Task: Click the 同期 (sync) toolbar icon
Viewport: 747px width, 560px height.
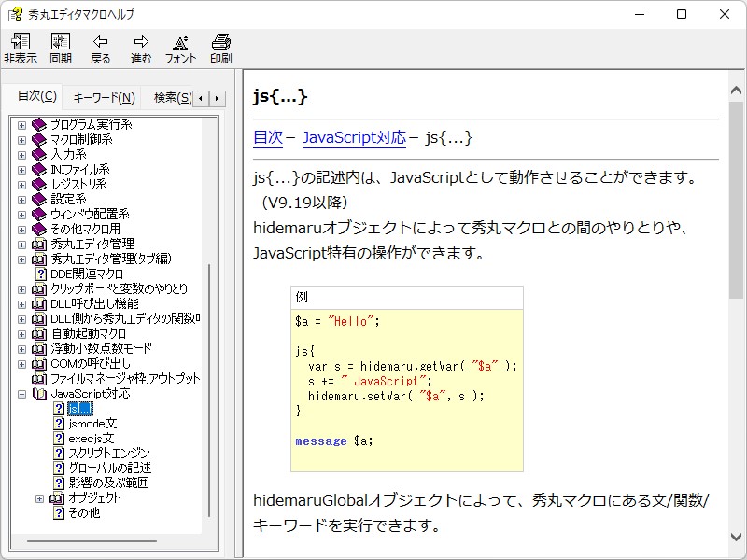Action: coord(61,47)
